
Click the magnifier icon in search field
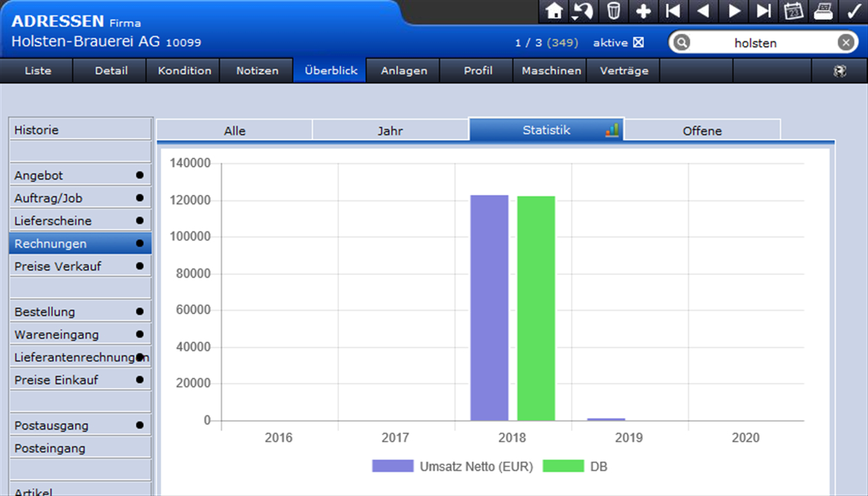[x=682, y=43]
